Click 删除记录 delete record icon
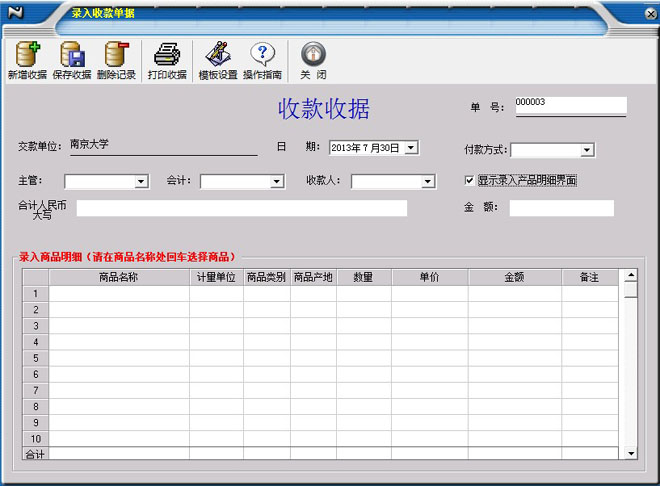 (117, 55)
